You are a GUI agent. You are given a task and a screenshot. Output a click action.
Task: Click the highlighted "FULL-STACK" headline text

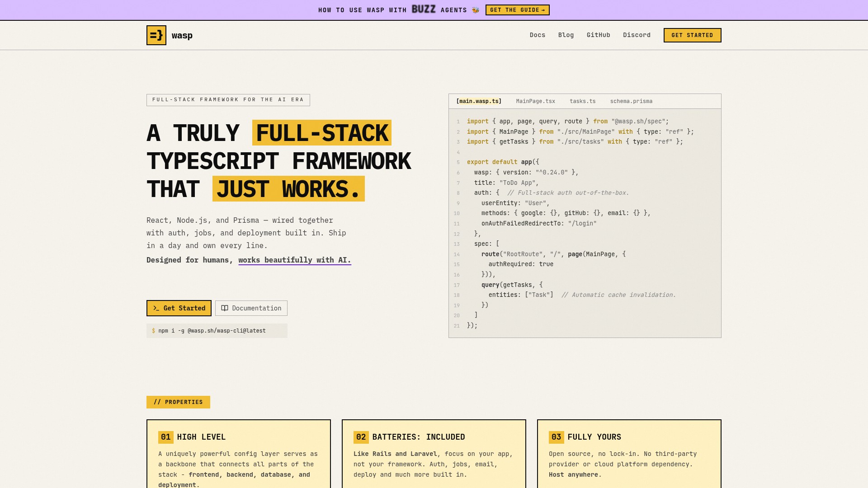[322, 133]
